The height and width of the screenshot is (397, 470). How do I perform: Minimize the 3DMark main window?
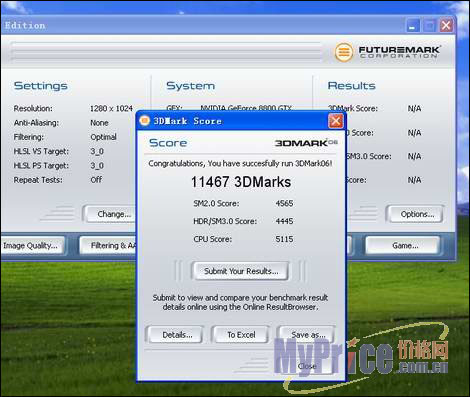point(412,26)
